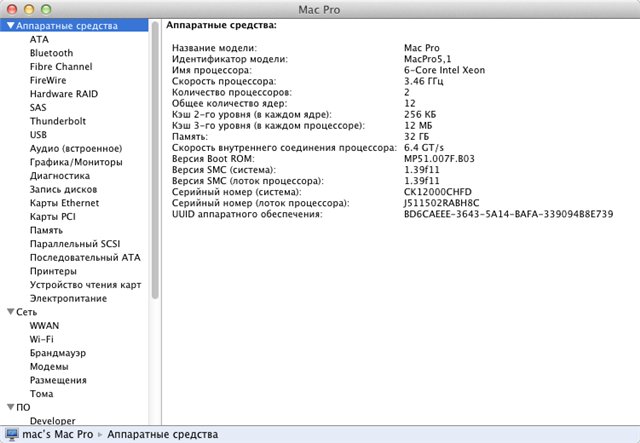The width and height of the screenshot is (640, 443).
Task: Open Брандмауэр entry
Action: coord(58,353)
